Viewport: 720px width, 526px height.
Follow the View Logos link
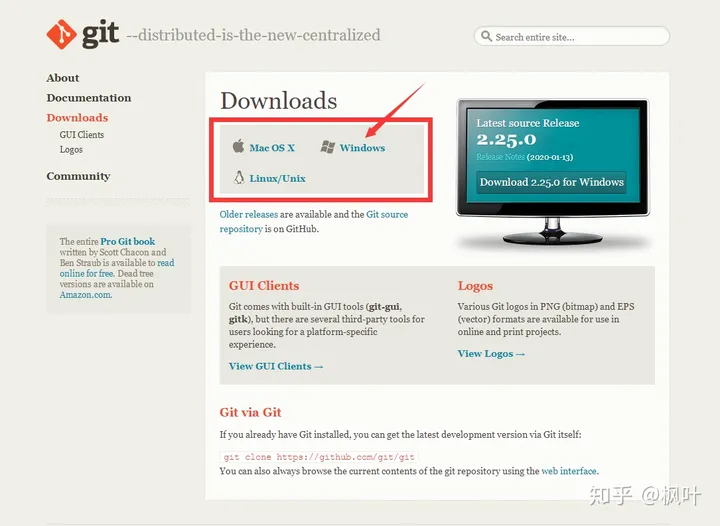click(x=491, y=354)
